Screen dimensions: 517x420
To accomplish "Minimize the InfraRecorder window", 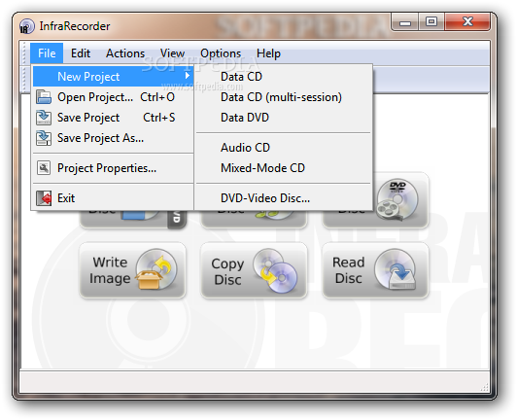I will click(405, 22).
